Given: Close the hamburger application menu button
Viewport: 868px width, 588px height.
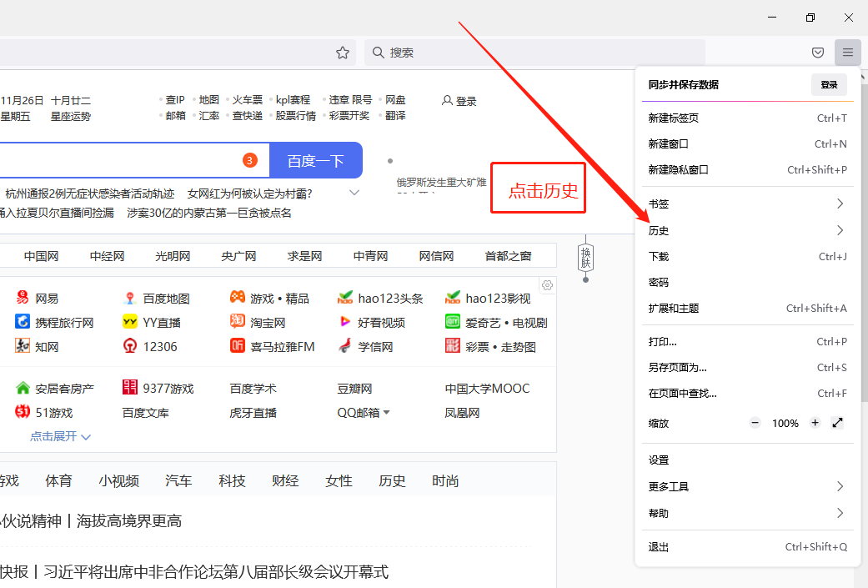Looking at the screenshot, I should (847, 53).
